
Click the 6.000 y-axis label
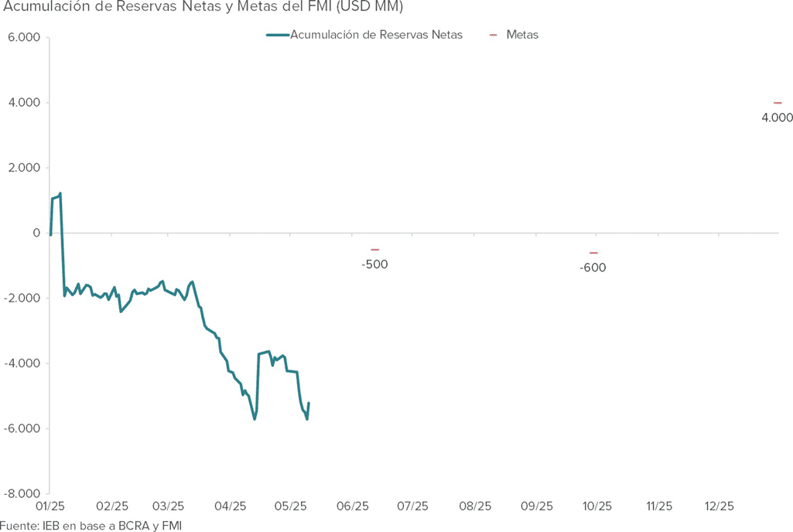click(x=24, y=37)
